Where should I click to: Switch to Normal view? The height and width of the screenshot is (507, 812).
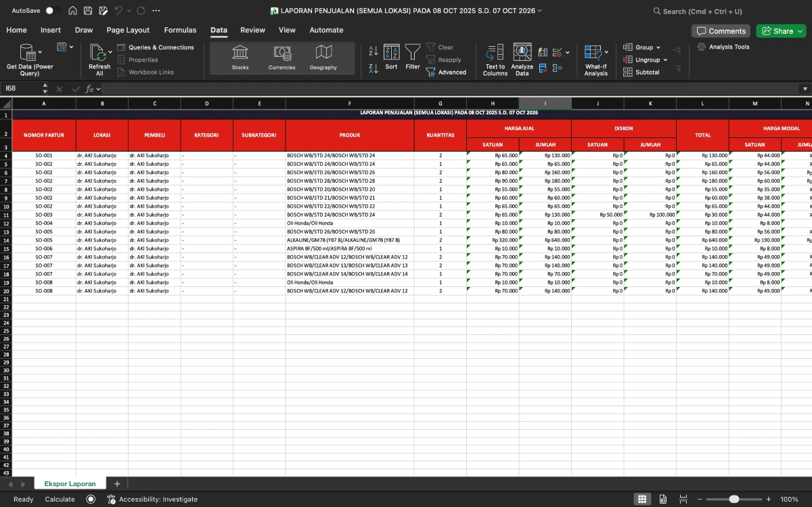click(x=642, y=499)
